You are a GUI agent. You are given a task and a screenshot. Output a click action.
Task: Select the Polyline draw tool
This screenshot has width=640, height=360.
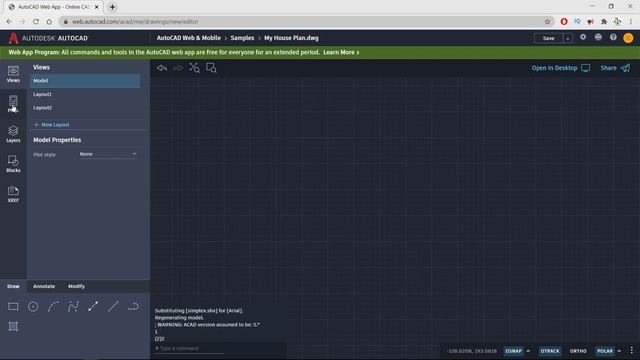click(73, 307)
